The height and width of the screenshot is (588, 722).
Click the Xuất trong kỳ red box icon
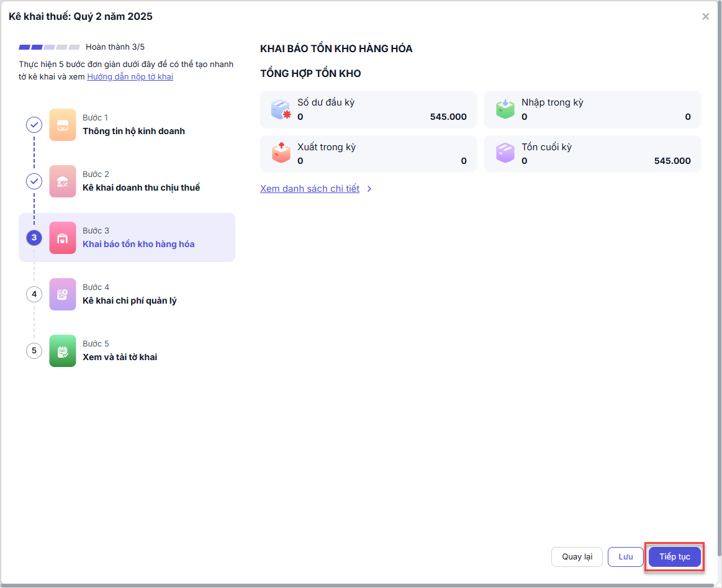(281, 153)
